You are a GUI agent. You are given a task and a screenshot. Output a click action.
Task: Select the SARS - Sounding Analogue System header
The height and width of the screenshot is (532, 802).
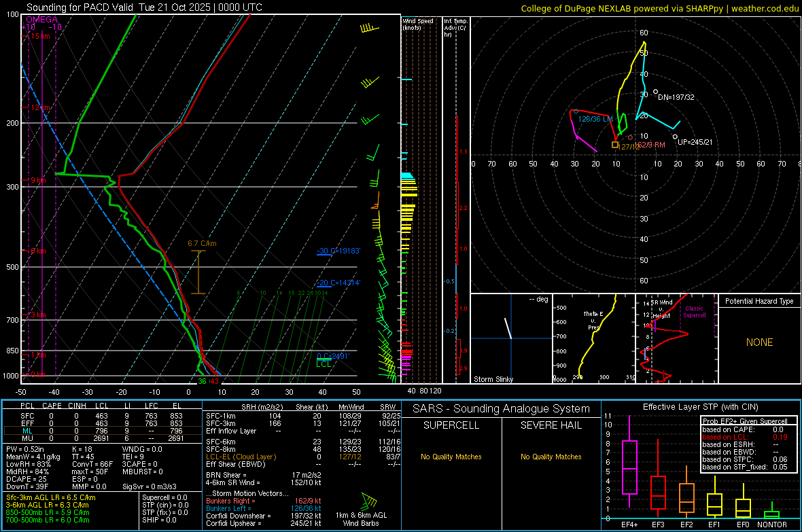(x=501, y=409)
